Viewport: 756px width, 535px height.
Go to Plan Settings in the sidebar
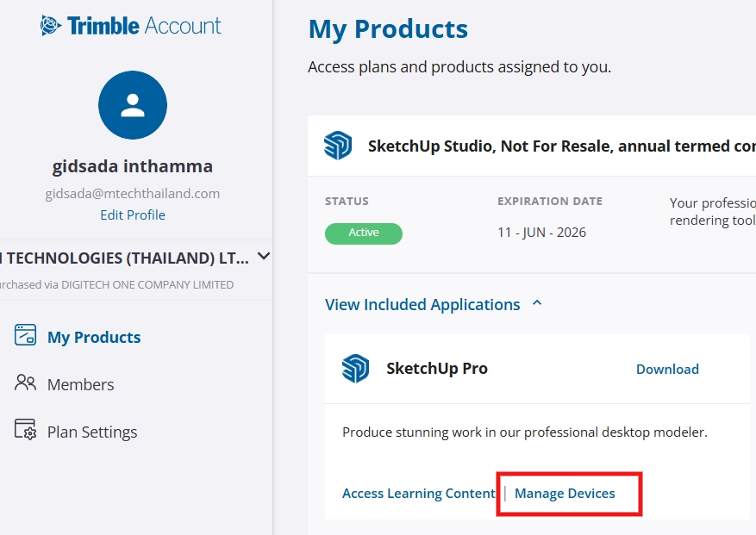tap(92, 432)
